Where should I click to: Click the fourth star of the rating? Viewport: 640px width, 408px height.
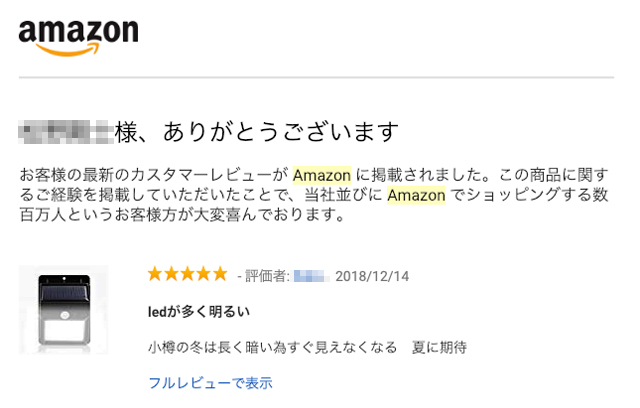203,274
